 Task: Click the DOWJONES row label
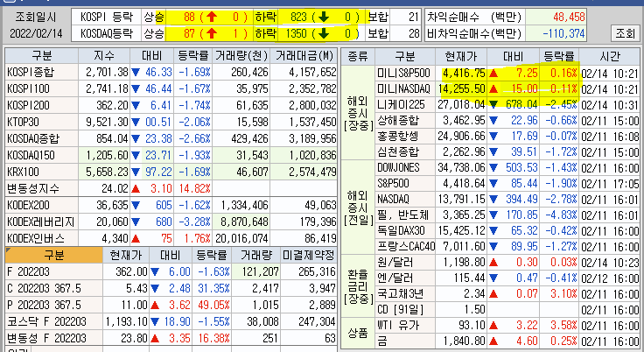point(398,168)
